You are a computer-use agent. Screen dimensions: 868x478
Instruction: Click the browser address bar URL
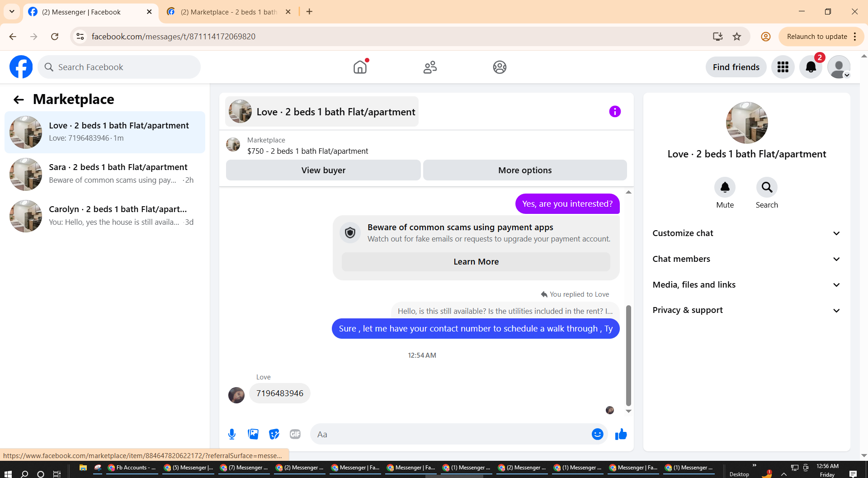[x=174, y=37]
